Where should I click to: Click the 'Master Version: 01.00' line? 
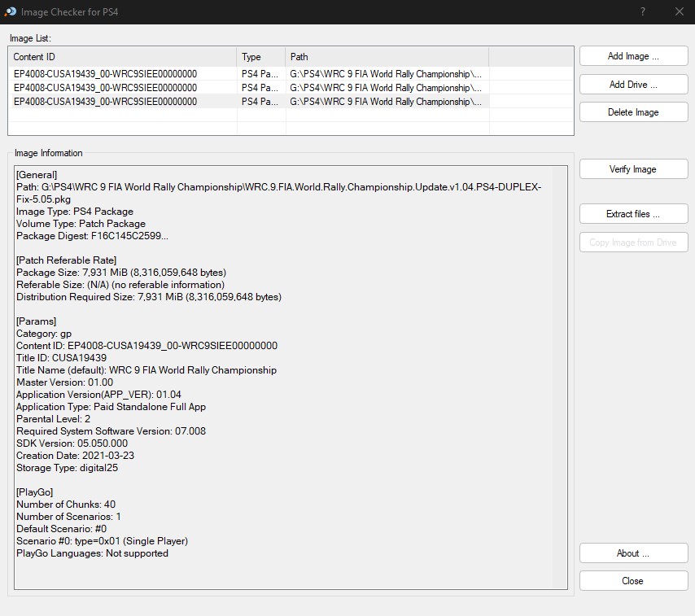pyautogui.click(x=65, y=382)
